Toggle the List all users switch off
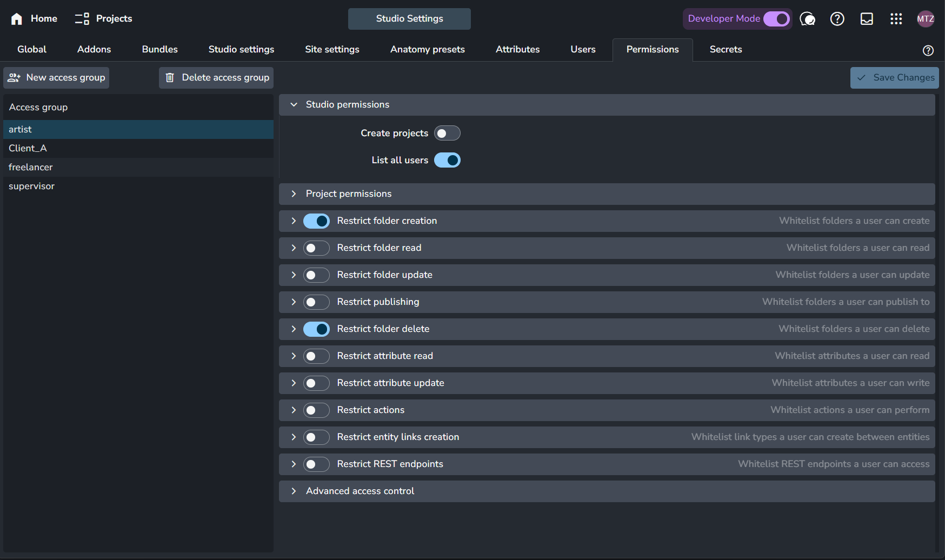Screen dimensions: 945x560 (447, 161)
